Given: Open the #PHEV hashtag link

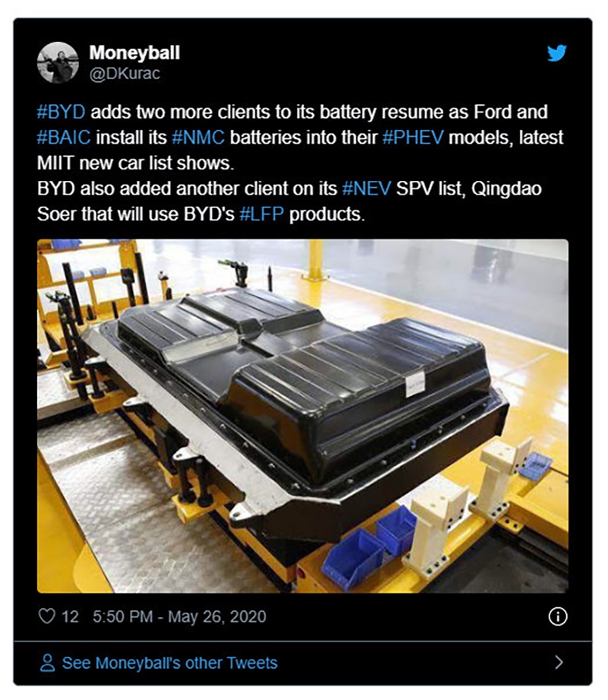Looking at the screenshot, I should click(x=413, y=138).
